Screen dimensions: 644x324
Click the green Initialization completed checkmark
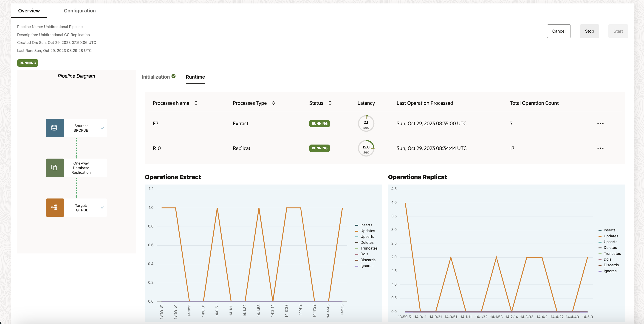[173, 76]
